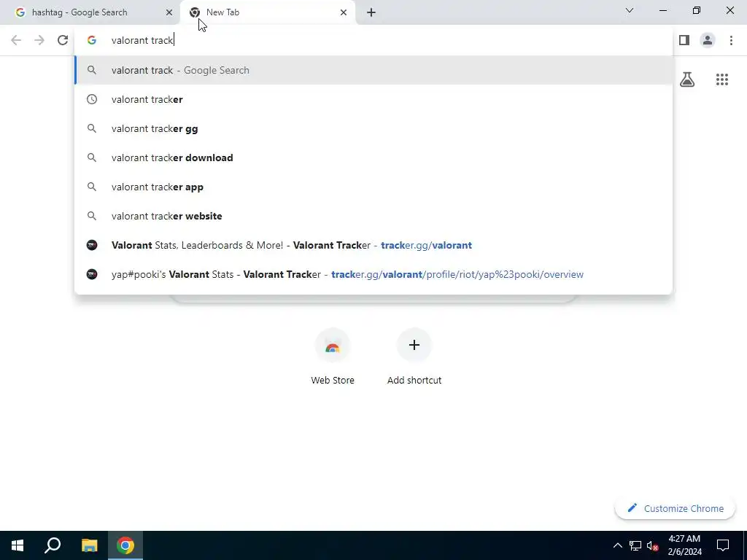This screenshot has width=747, height=560.
Task: Select 'valorant track - Google Search' suggestion
Action: point(373,71)
